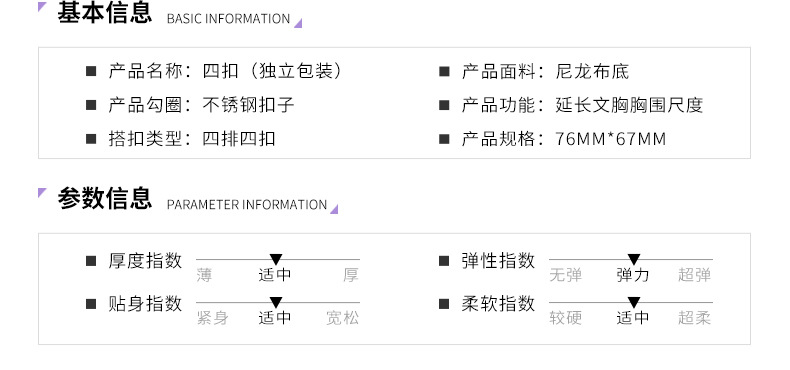Select the 基本信息 section heading
Image resolution: width=790 pixels, height=370 pixels.
click(x=104, y=13)
